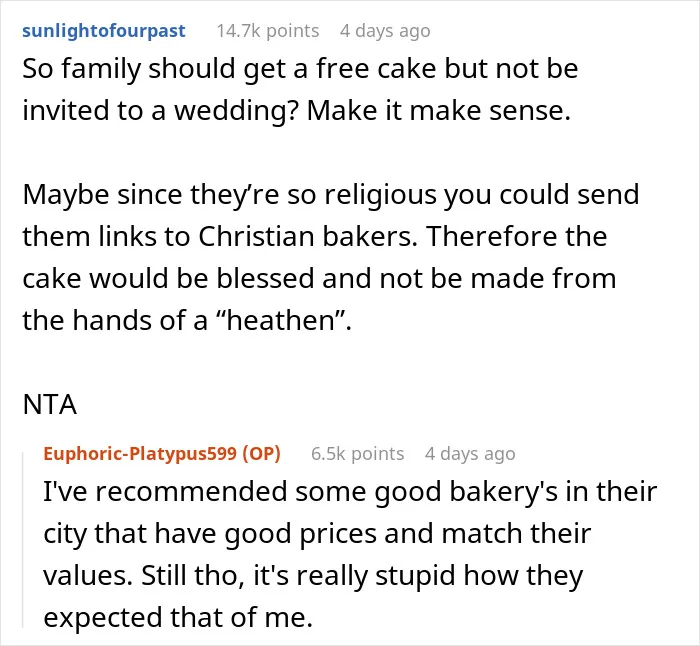Click the line starting "I've recommended some good"
Screen dimensions: 700x646
point(350,492)
